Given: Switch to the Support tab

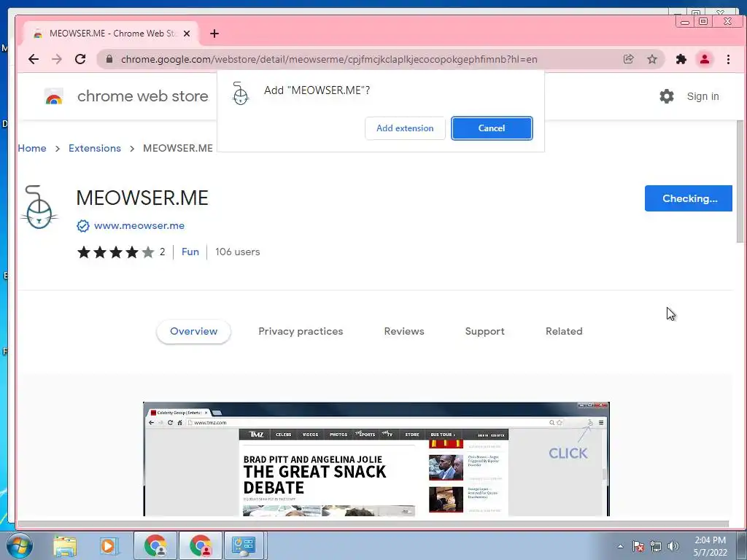Looking at the screenshot, I should point(484,332).
